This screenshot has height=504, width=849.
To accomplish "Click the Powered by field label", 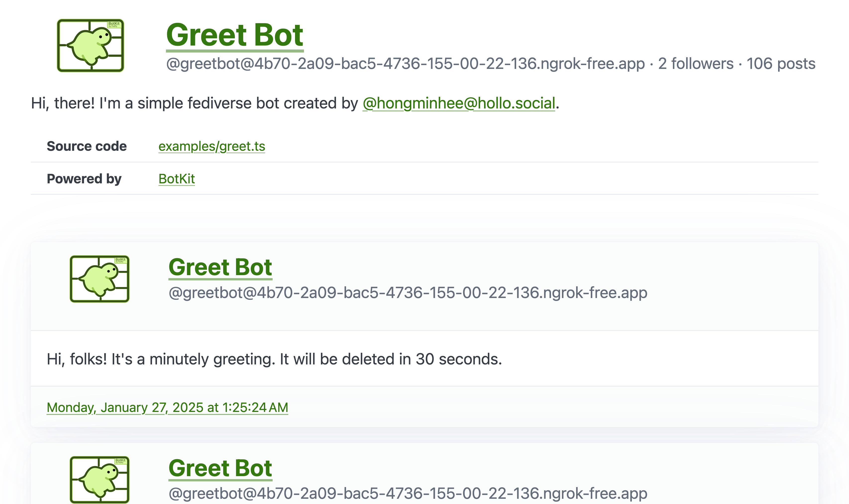I will [x=84, y=179].
